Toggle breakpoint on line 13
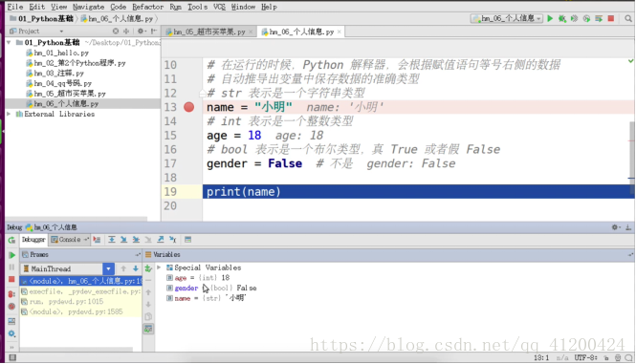This screenshot has width=636, height=364. click(188, 107)
